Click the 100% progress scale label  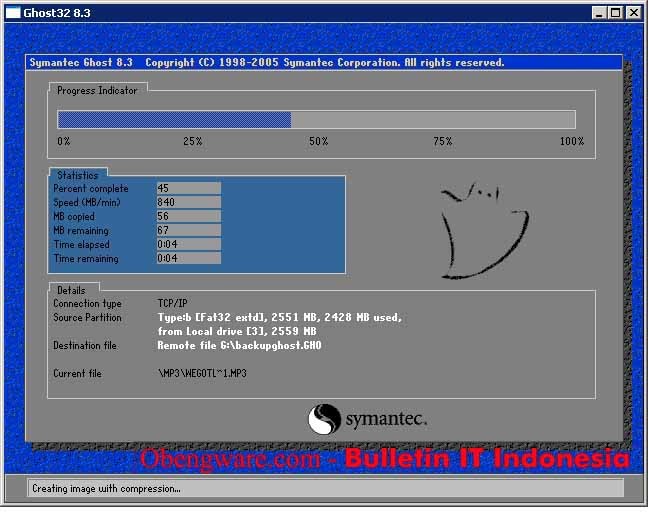[x=572, y=141]
